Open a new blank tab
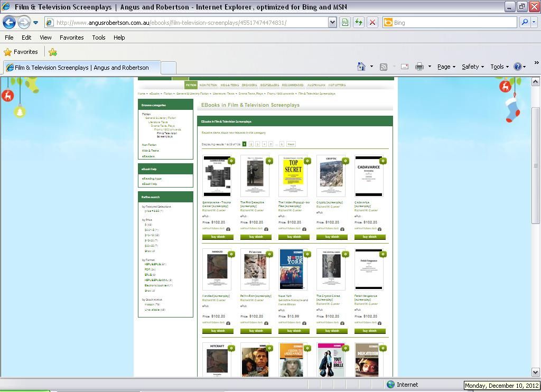The width and height of the screenshot is (541, 392). click(169, 68)
